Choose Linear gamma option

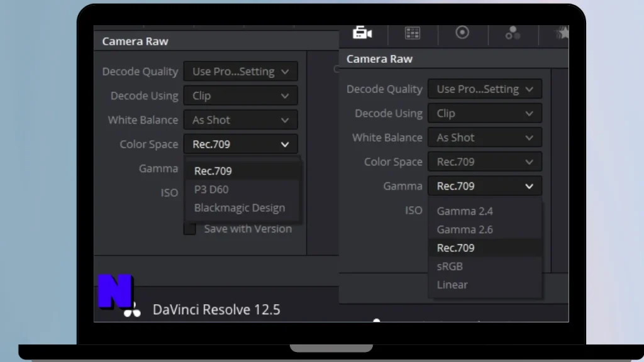(485, 285)
